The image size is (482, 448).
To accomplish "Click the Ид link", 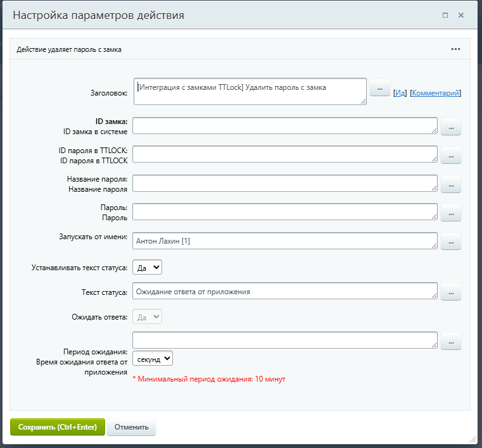I will click(400, 93).
